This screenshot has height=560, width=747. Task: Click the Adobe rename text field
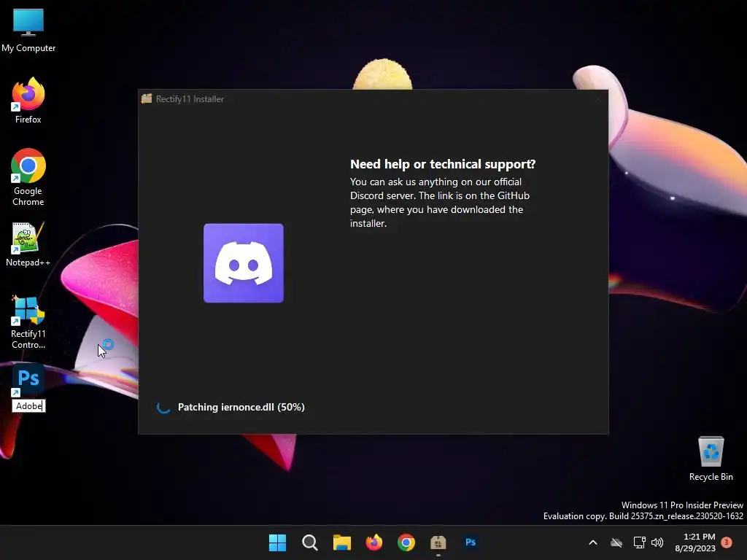point(28,405)
